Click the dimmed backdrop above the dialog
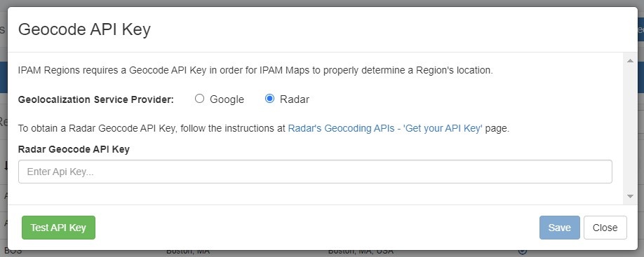This screenshot has width=644, height=257. pos(322,3)
